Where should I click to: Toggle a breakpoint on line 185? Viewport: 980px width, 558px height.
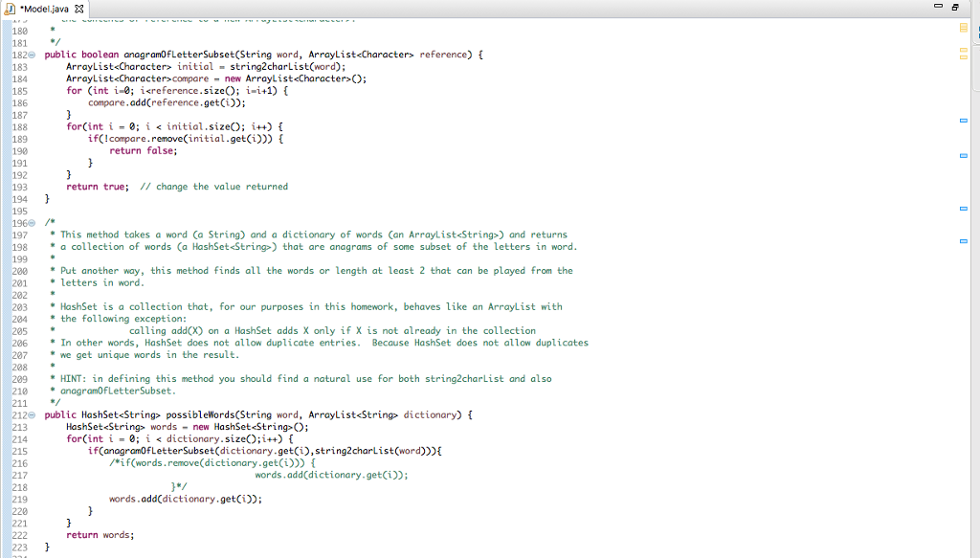[6, 91]
